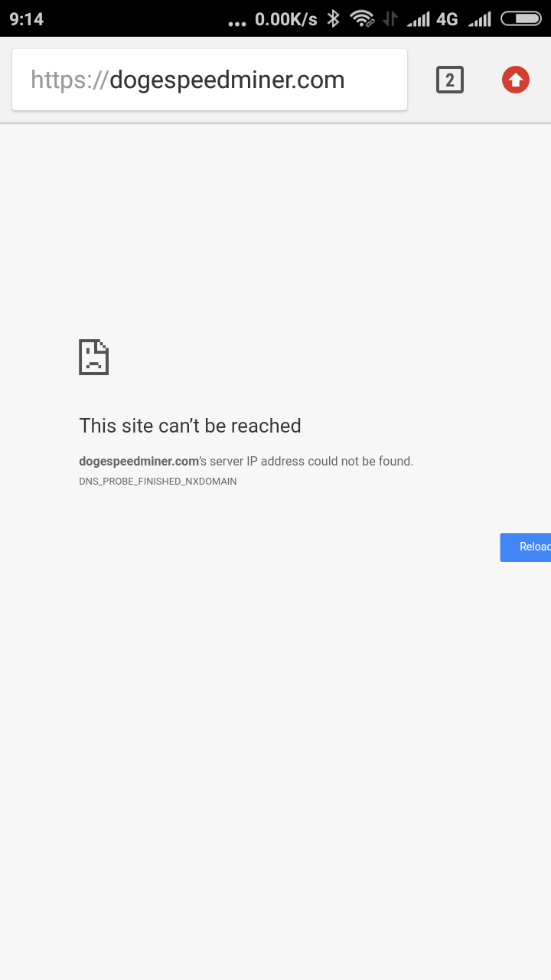Tap the 9:14 clock in status bar
The height and width of the screenshot is (980, 551).
point(27,18)
